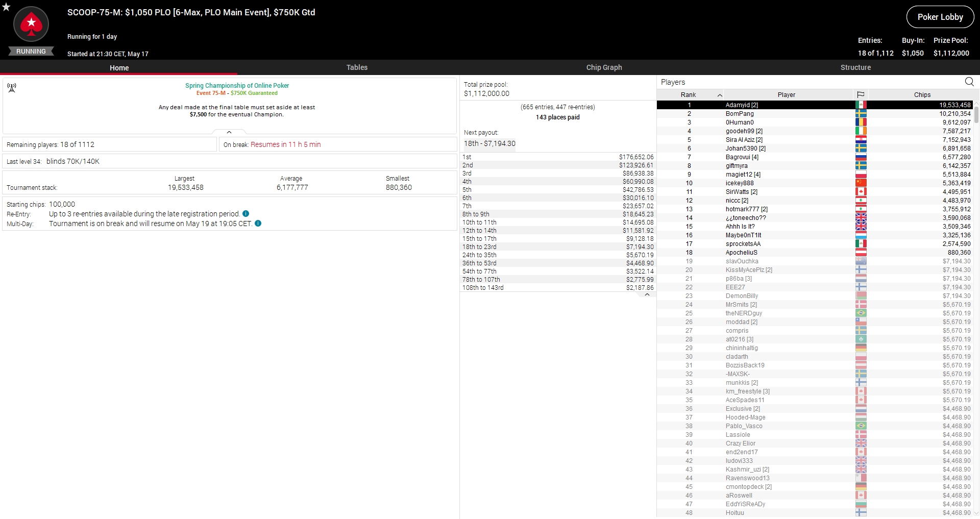Click the flag icon beside 0Human0
Screen dimensions: 980x519
pyautogui.click(x=861, y=122)
